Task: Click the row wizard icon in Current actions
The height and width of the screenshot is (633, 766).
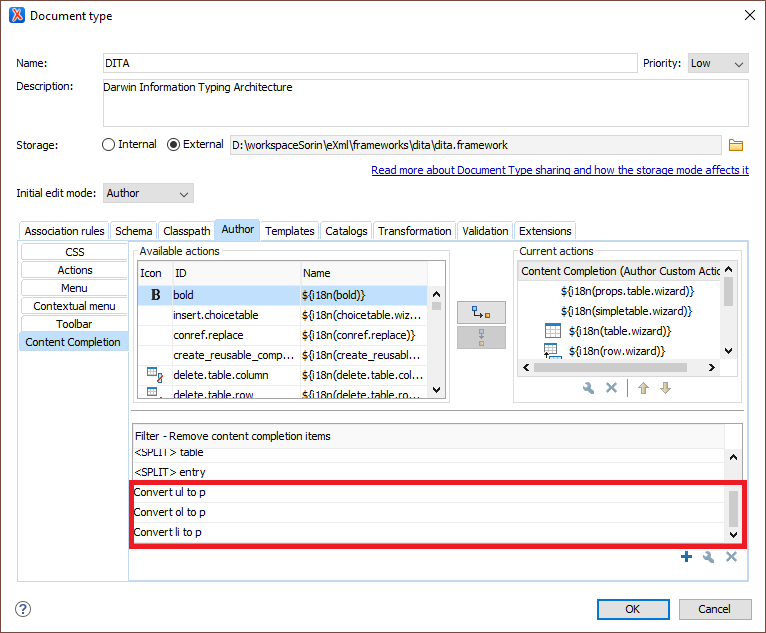Action: [553, 351]
